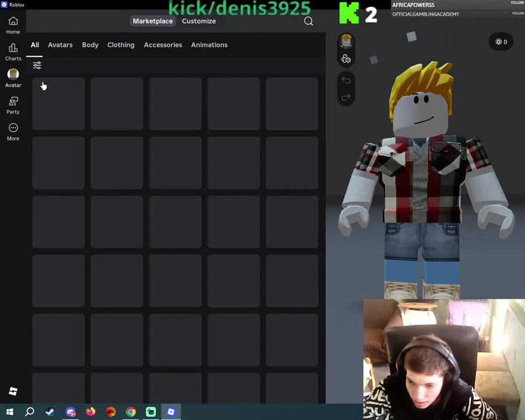Screen dimensions: 525x420
Task: Open the EA app from taskbar
Action: click(110, 412)
